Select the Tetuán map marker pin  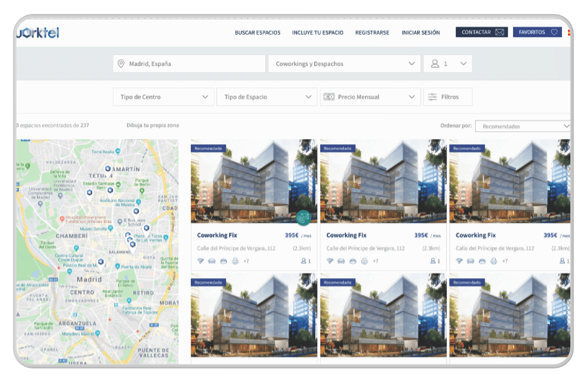[107, 169]
